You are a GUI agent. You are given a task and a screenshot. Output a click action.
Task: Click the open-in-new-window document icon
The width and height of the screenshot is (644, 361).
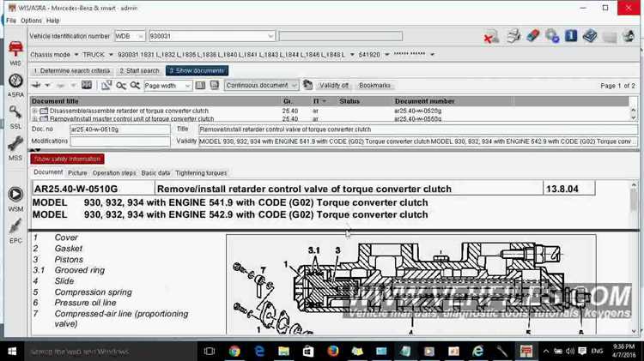pyautogui.click(x=106, y=85)
